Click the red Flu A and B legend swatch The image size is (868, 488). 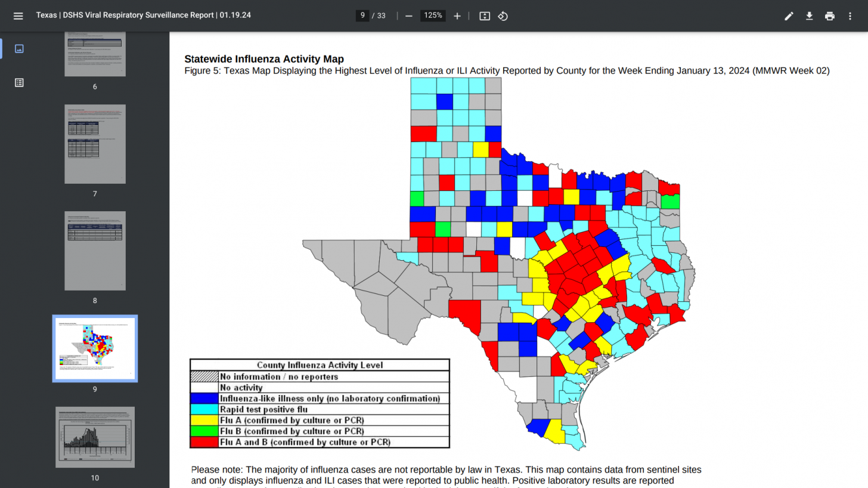pyautogui.click(x=204, y=442)
